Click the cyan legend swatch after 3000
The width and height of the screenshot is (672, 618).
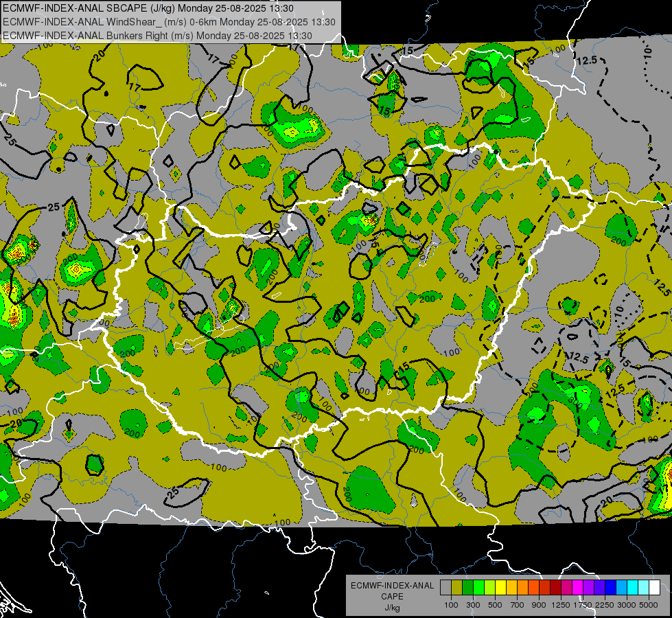coord(633,588)
